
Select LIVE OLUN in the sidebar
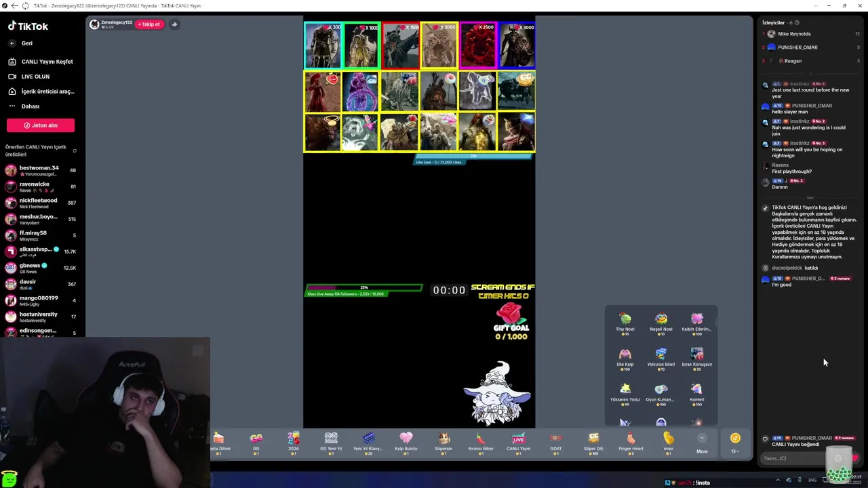pos(29,77)
